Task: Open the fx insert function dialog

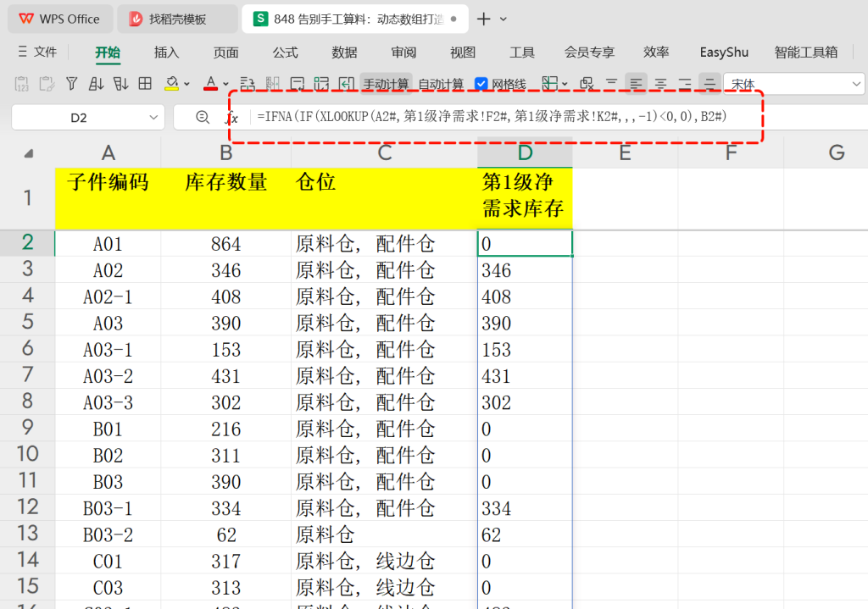Action: point(232,117)
